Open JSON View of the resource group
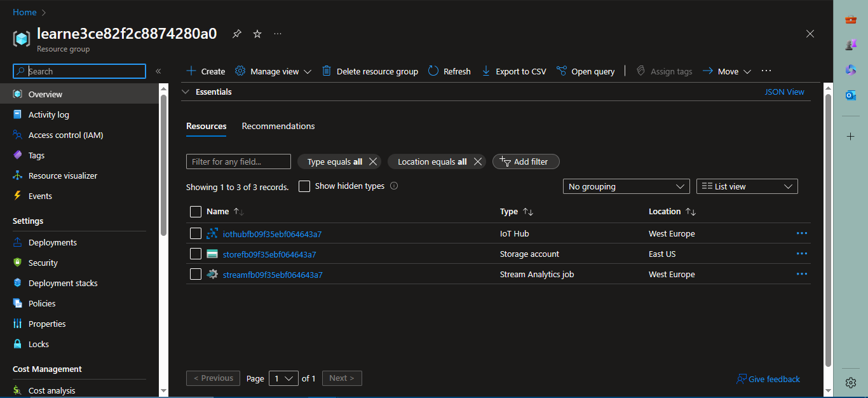This screenshot has height=398, width=868. click(x=784, y=91)
